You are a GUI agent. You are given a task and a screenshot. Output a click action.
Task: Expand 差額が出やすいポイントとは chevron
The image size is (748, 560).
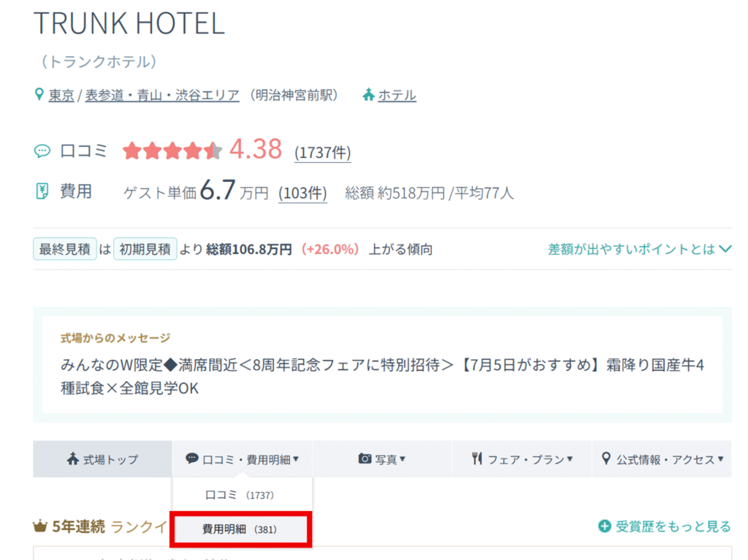click(x=725, y=248)
